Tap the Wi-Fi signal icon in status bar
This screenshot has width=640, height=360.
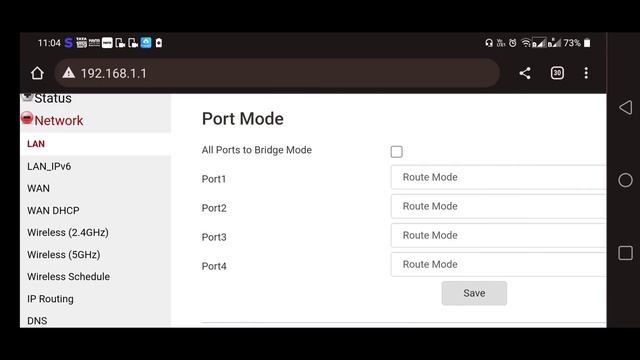tap(526, 43)
